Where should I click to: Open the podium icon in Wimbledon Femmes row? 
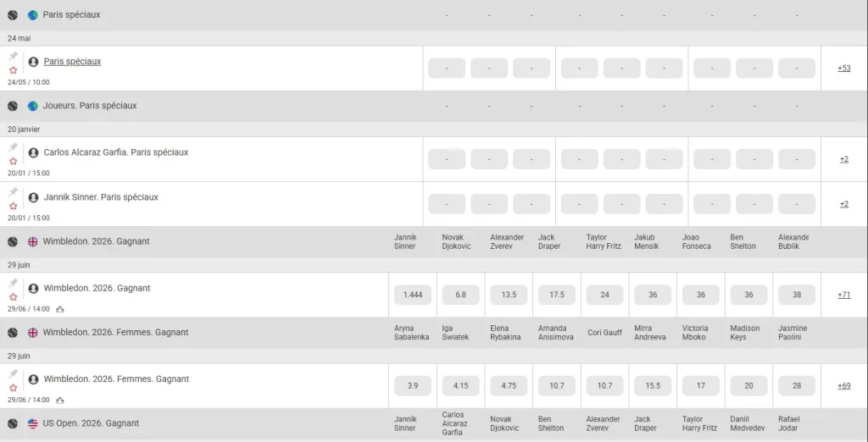tap(60, 401)
